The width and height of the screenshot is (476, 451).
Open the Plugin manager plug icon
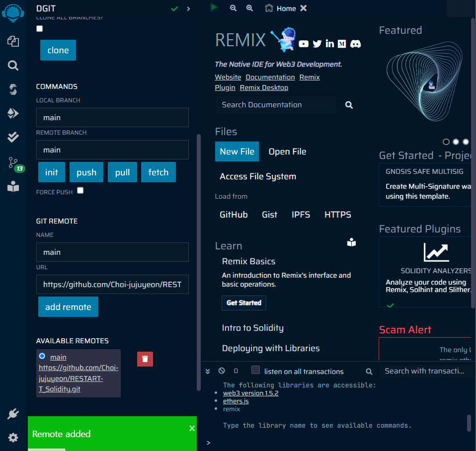click(13, 414)
